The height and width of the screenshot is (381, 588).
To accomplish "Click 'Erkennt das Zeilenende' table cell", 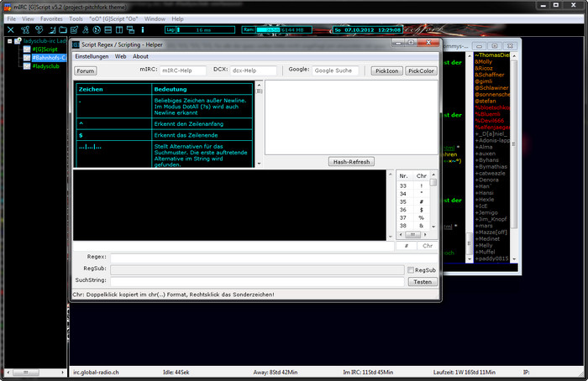I will (x=202, y=135).
